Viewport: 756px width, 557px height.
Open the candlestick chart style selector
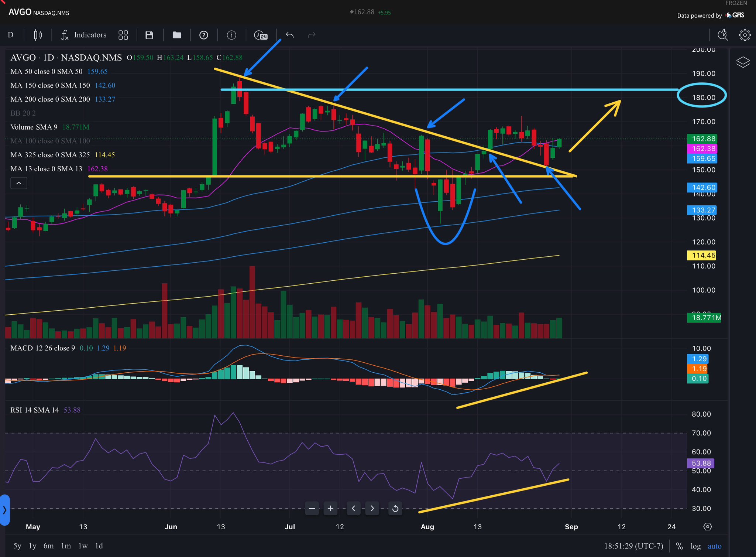click(38, 35)
